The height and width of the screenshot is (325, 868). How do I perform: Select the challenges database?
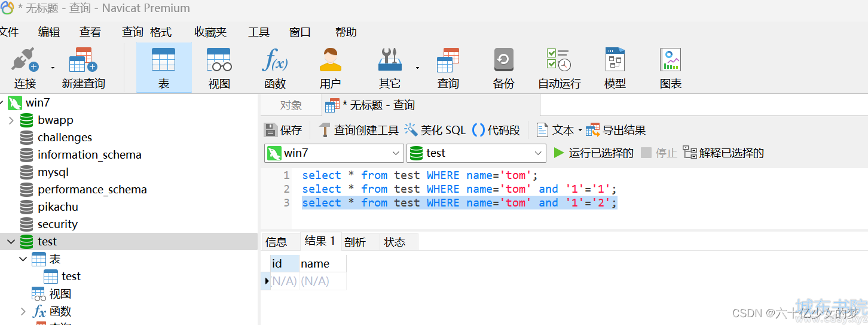point(65,138)
